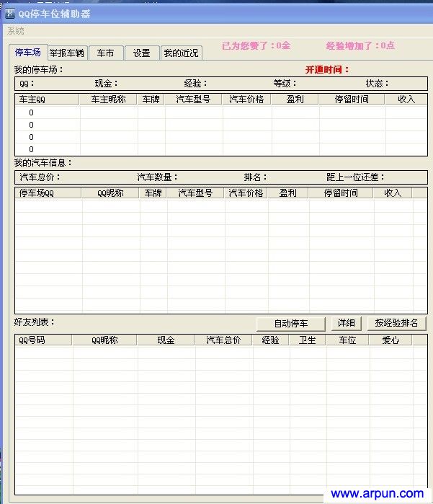Open the 车市 tab
This screenshot has width=433, height=504.
[x=105, y=53]
